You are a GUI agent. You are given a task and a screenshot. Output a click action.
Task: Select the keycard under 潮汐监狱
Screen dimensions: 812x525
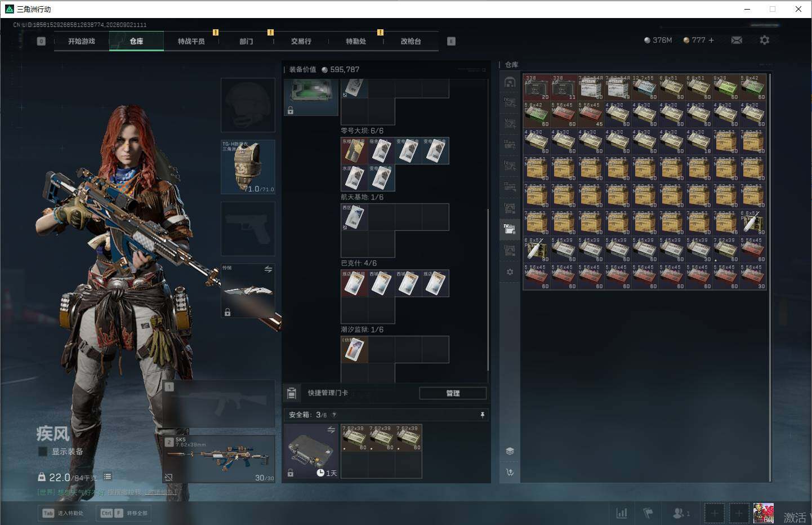tap(354, 350)
